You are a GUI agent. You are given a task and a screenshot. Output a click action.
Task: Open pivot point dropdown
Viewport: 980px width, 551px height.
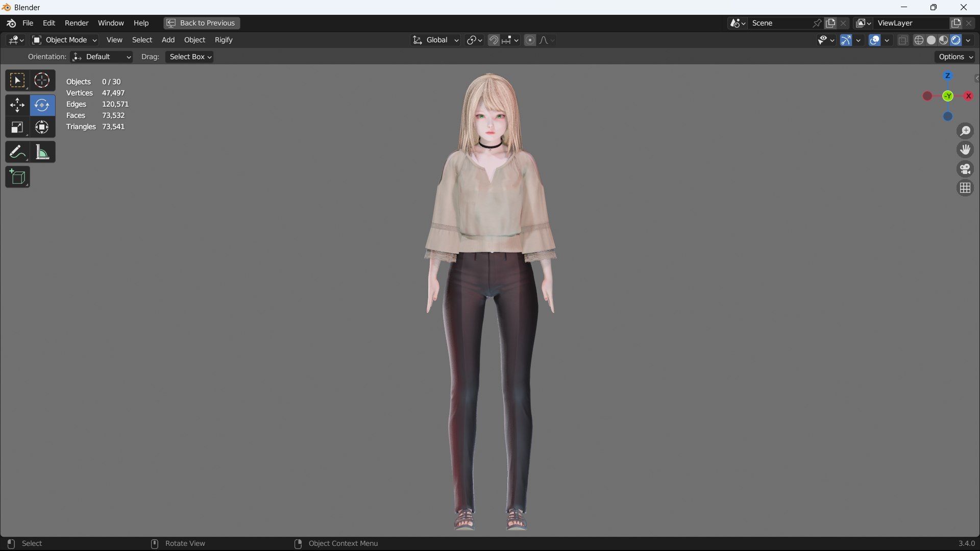474,40
